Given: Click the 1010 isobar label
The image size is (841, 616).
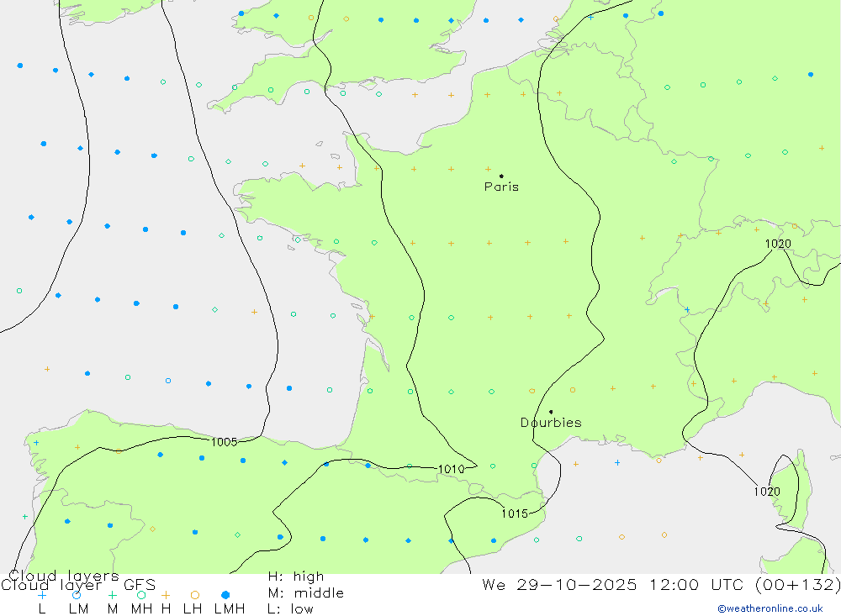Looking at the screenshot, I should tap(451, 470).
